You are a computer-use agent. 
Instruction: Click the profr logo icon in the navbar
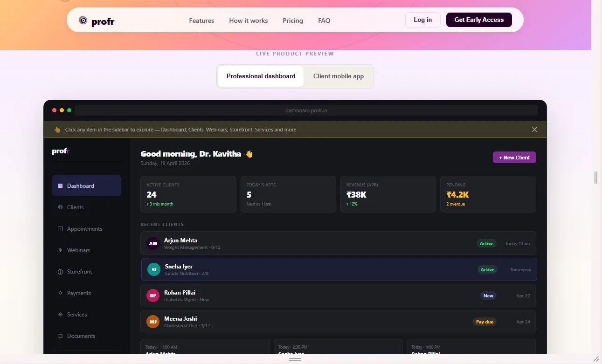(83, 20)
